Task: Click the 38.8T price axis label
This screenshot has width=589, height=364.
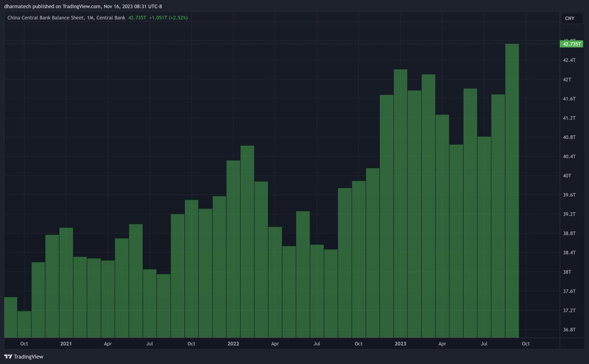Action: coord(569,233)
